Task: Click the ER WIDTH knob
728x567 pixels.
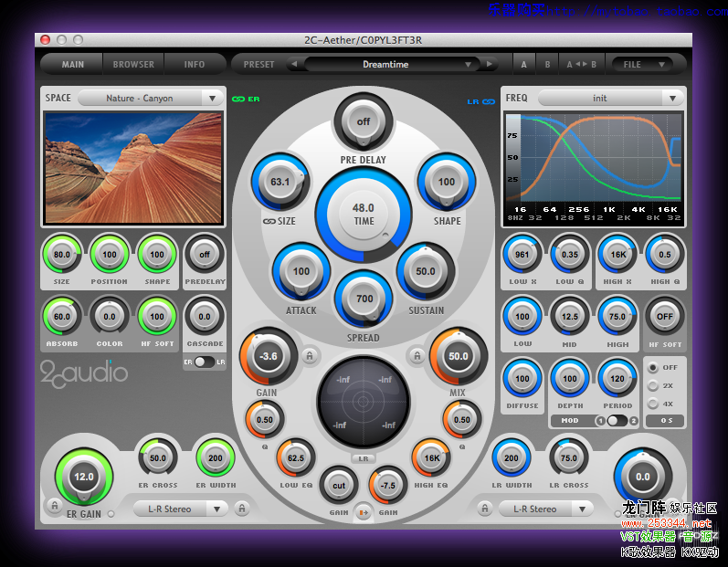Action: pyautogui.click(x=215, y=458)
